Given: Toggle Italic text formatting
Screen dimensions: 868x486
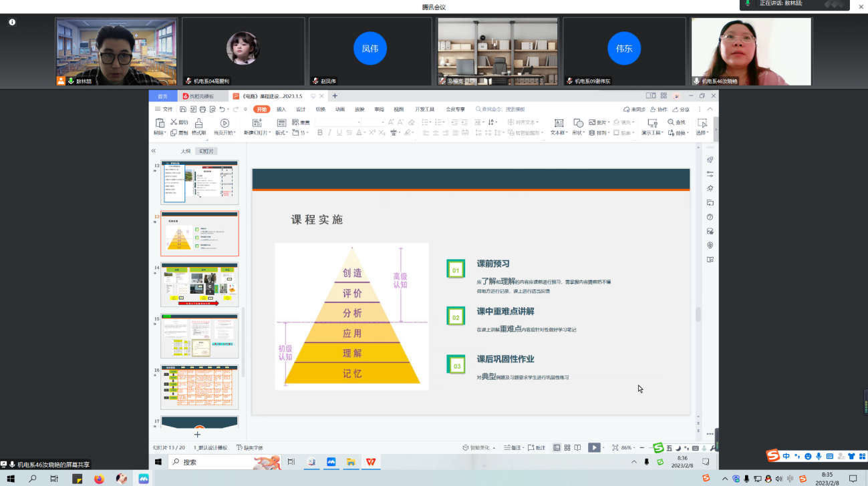Looking at the screenshot, I should click(329, 133).
